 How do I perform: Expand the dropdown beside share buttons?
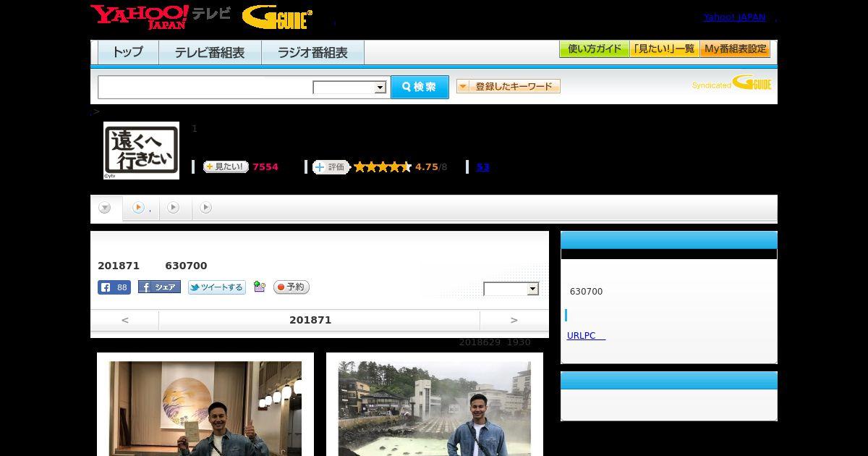point(511,289)
